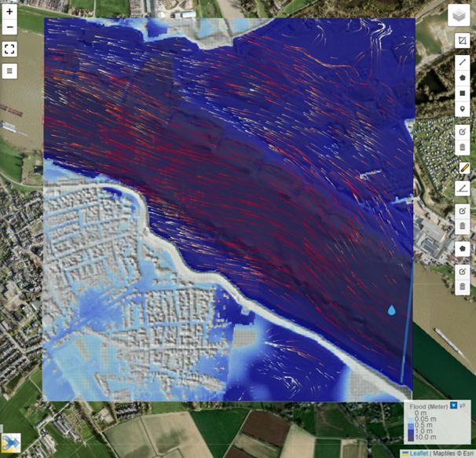Zoom in on the map
This screenshot has height=458, width=476.
tap(9, 12)
